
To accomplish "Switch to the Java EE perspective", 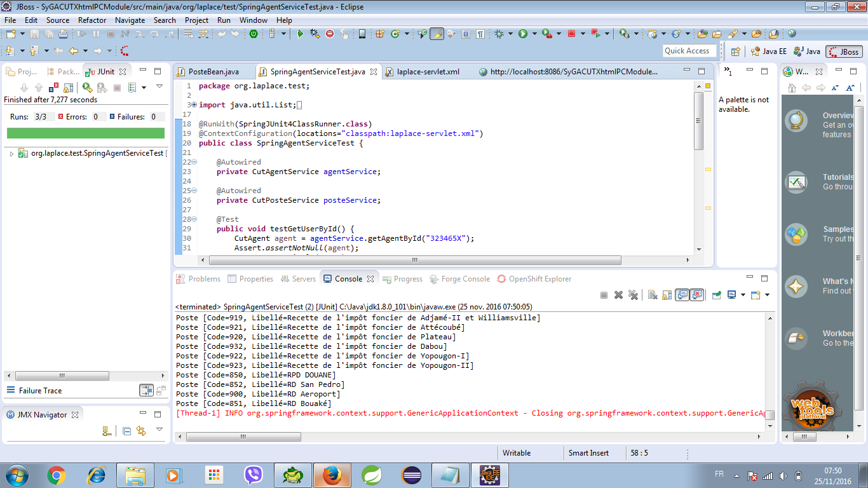I will pos(768,51).
